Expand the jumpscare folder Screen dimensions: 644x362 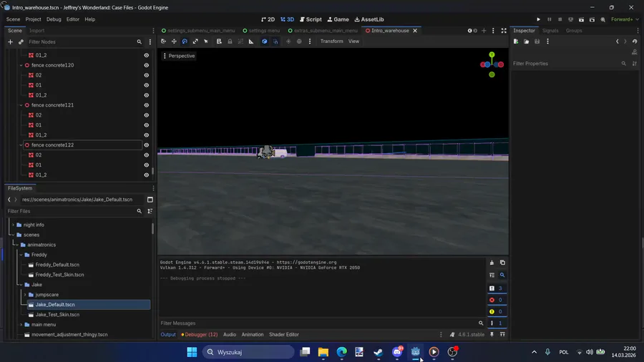pos(25,295)
